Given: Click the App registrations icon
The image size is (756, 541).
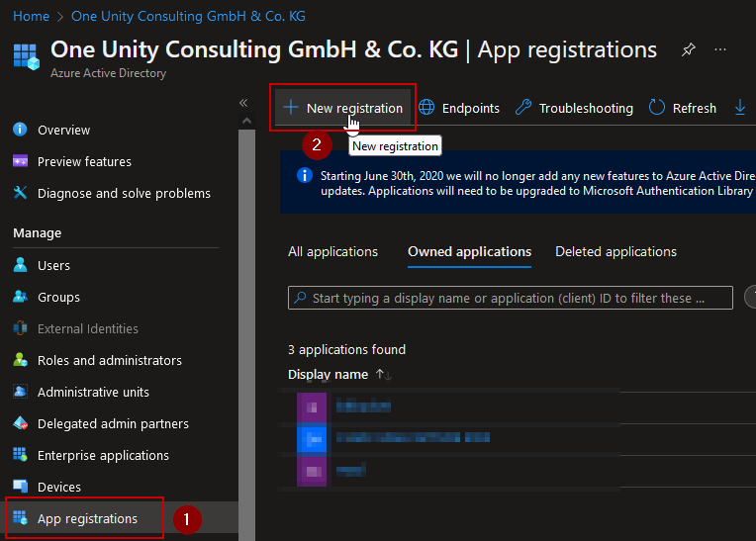Looking at the screenshot, I should 20,518.
